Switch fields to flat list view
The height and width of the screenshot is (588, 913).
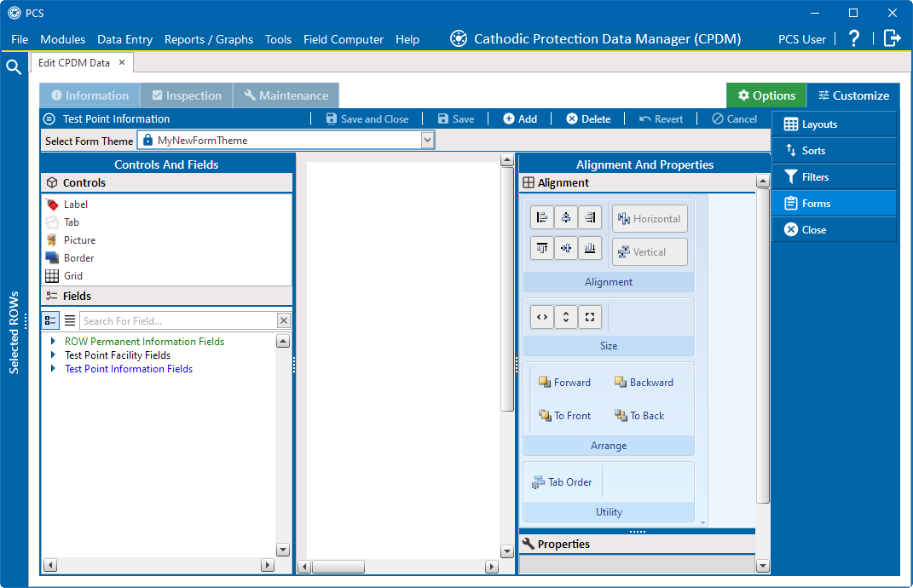[70, 320]
